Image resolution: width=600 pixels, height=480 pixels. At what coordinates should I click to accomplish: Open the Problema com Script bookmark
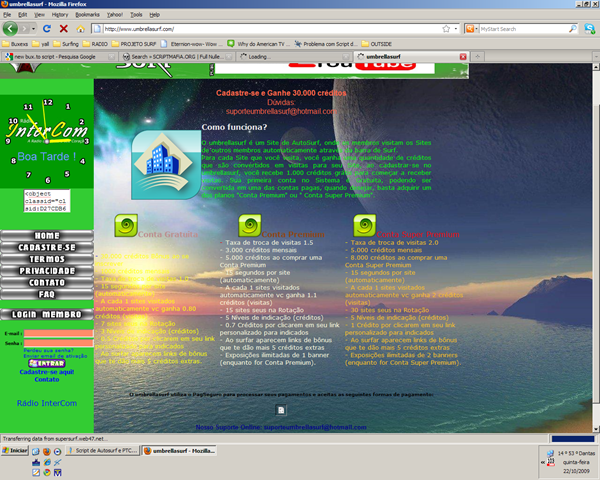pyautogui.click(x=326, y=44)
